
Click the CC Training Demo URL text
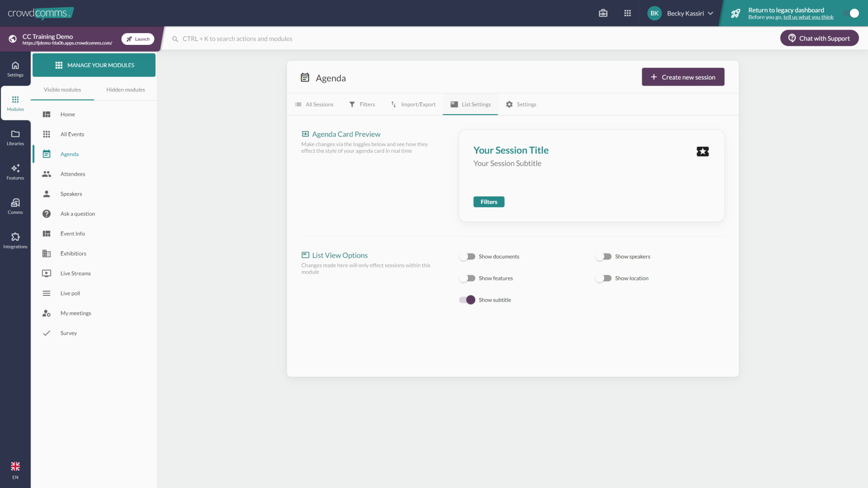[67, 43]
